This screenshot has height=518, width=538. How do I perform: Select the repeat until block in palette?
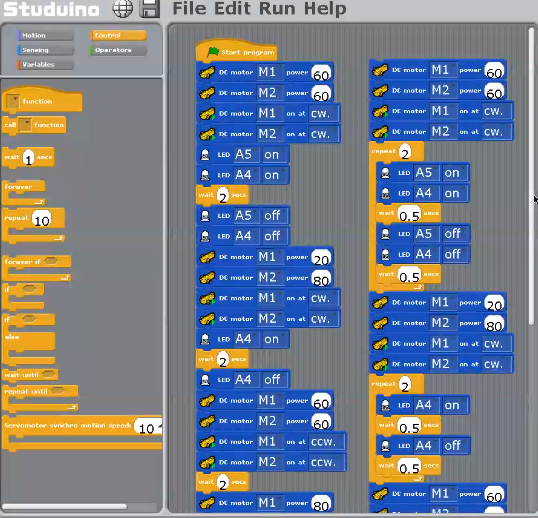point(40,398)
